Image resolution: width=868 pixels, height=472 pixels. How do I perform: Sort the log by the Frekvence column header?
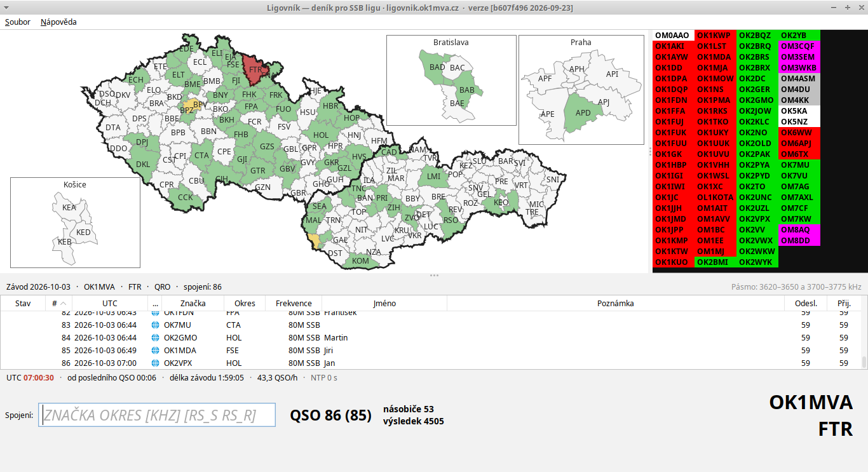click(294, 303)
